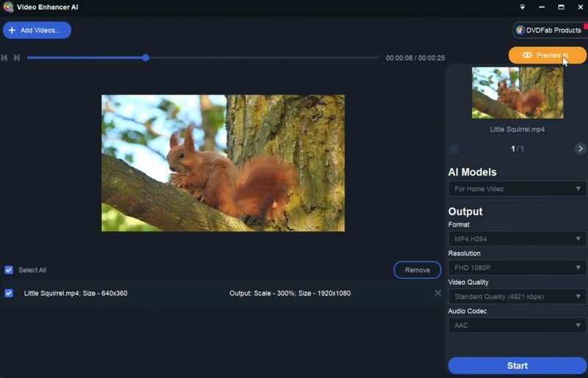The height and width of the screenshot is (378, 588).
Task: Start the video enhancement
Action: [517, 365]
